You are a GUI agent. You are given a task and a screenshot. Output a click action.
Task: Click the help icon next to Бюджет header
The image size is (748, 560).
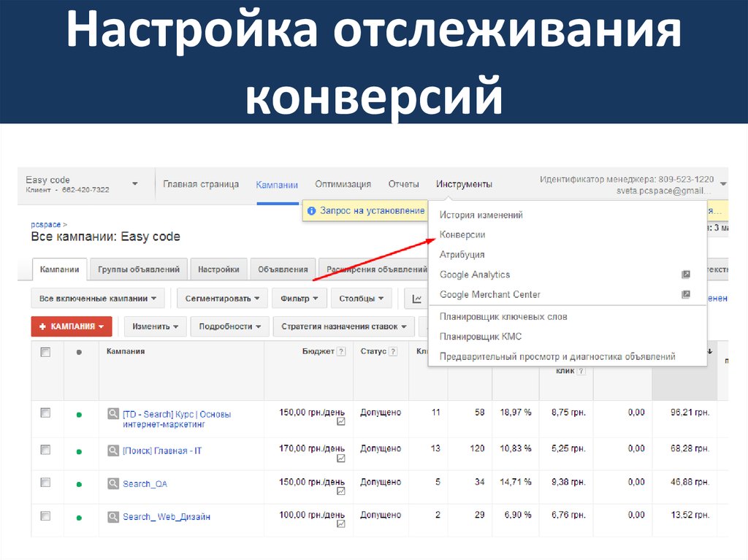coord(340,351)
